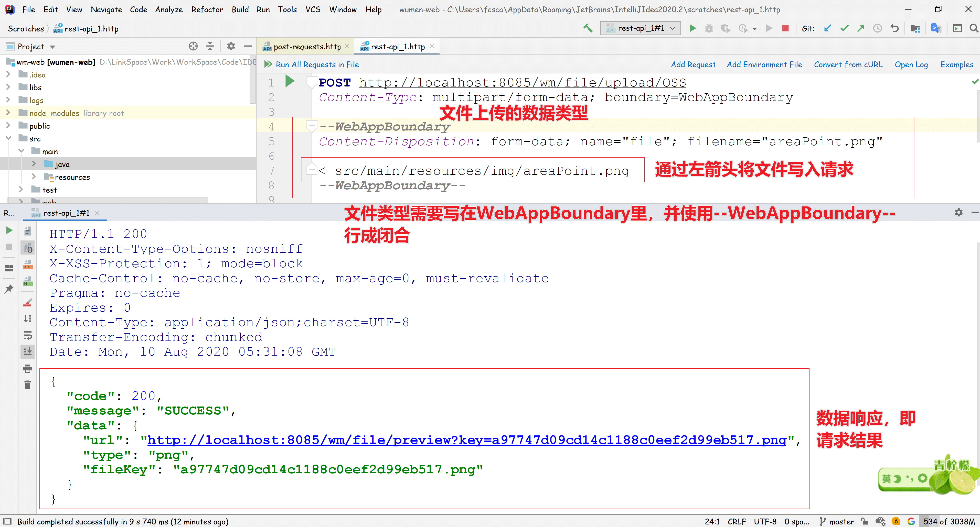Click the red Stop button in toolbar
Image resolution: width=980 pixels, height=527 pixels.
point(785,28)
